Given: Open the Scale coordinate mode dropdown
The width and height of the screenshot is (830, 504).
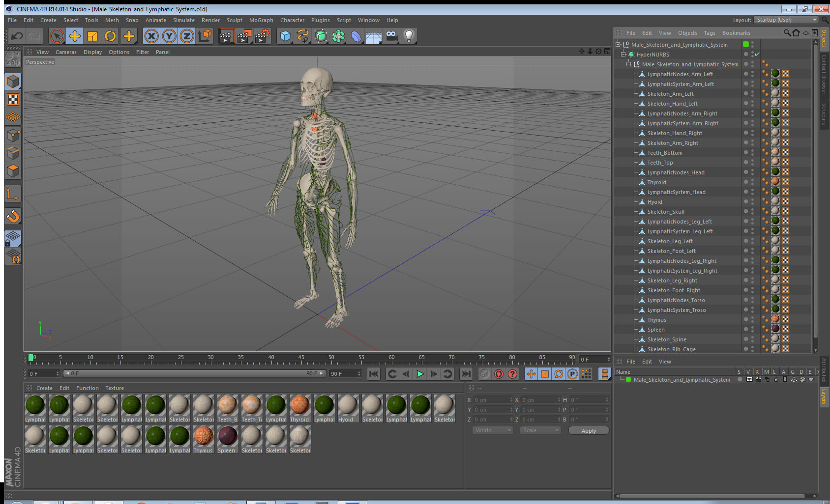Looking at the screenshot, I should tap(540, 430).
